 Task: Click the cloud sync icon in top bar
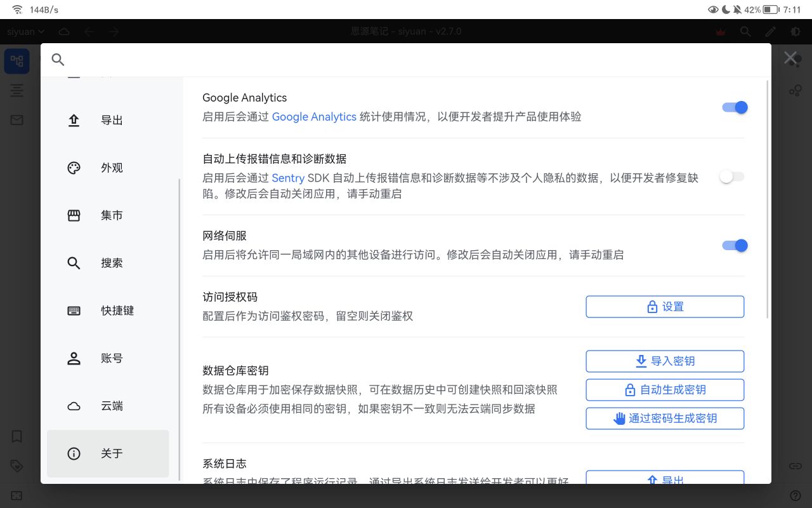point(64,31)
